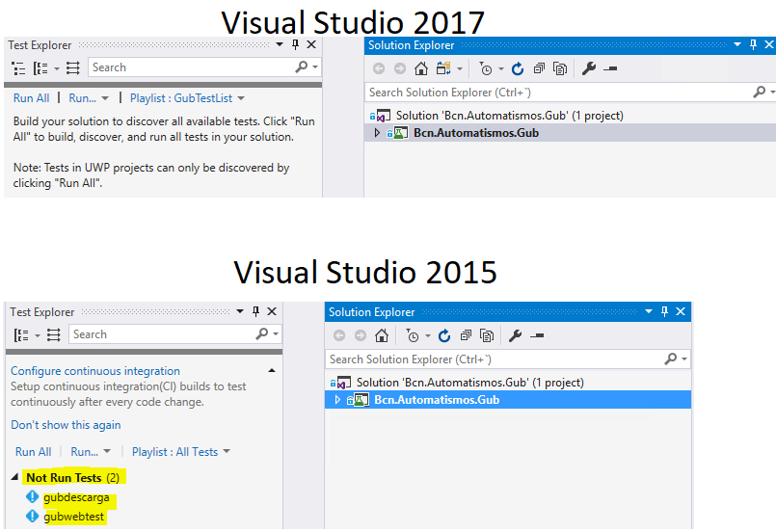Click Home icon in 2017 Solution Explorer toolbar
The image size is (776, 532).
tap(421, 68)
